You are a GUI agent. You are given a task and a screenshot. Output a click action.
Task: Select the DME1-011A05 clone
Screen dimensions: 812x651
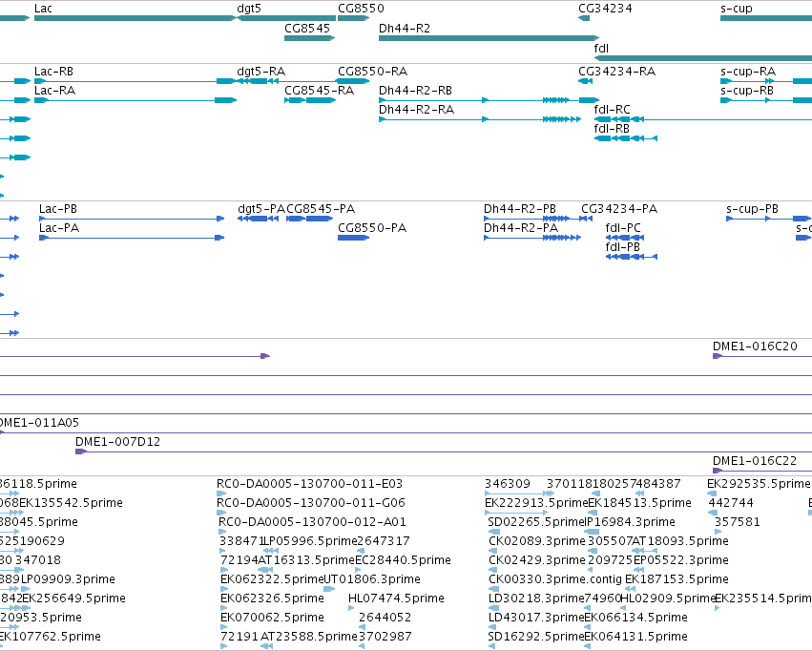[x=406, y=431]
